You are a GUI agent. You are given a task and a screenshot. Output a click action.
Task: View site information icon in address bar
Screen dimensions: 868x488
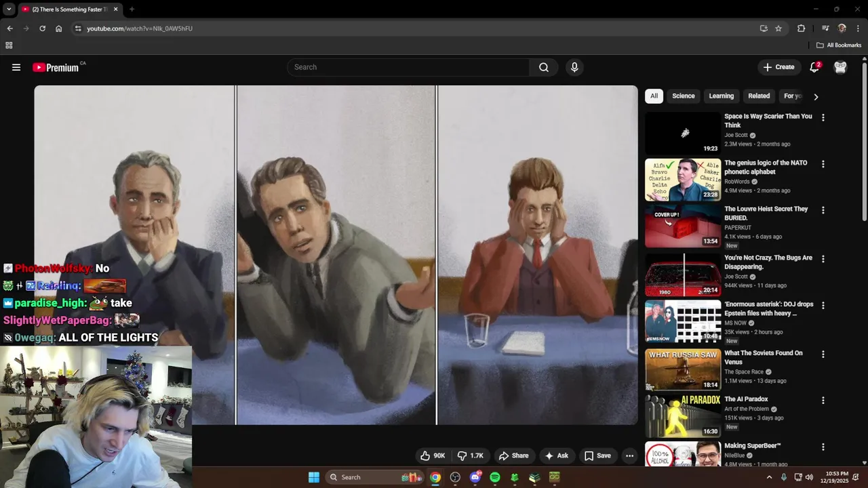click(x=78, y=28)
